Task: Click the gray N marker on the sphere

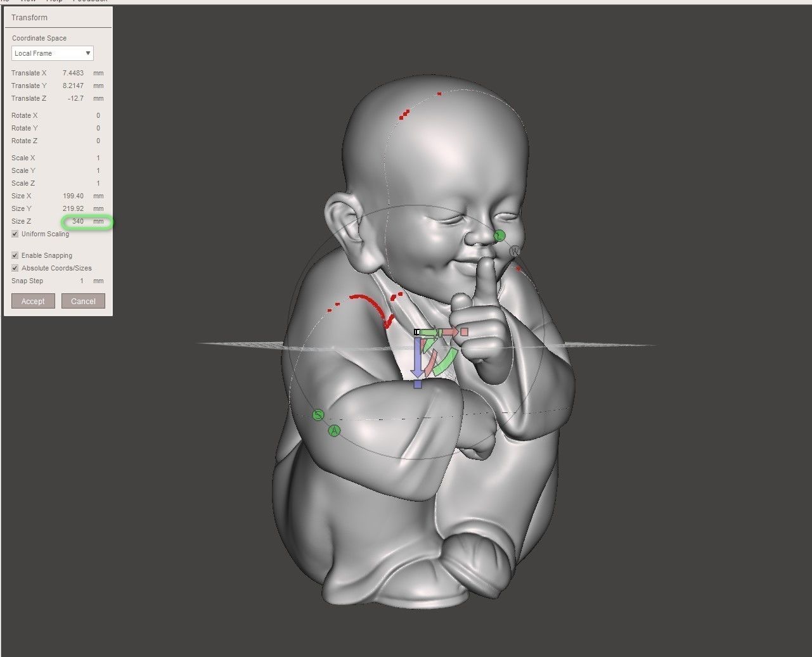Action: pyautogui.click(x=515, y=252)
